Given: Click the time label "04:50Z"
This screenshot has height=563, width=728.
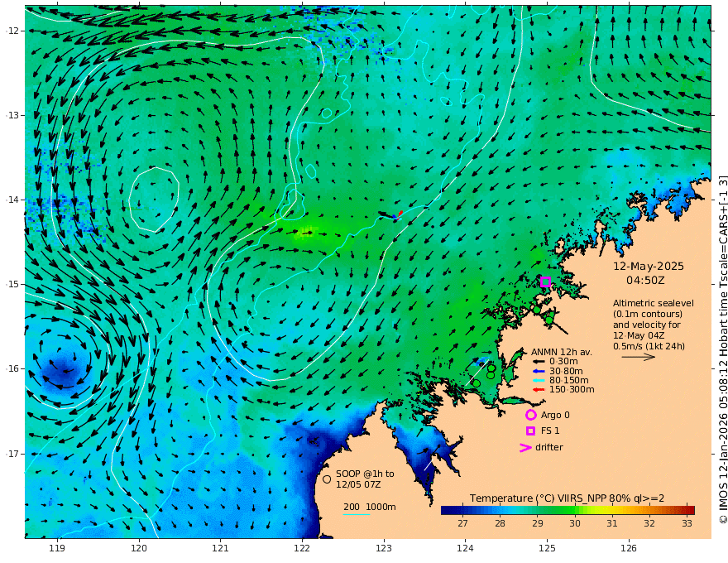Looking at the screenshot, I should [x=645, y=281].
